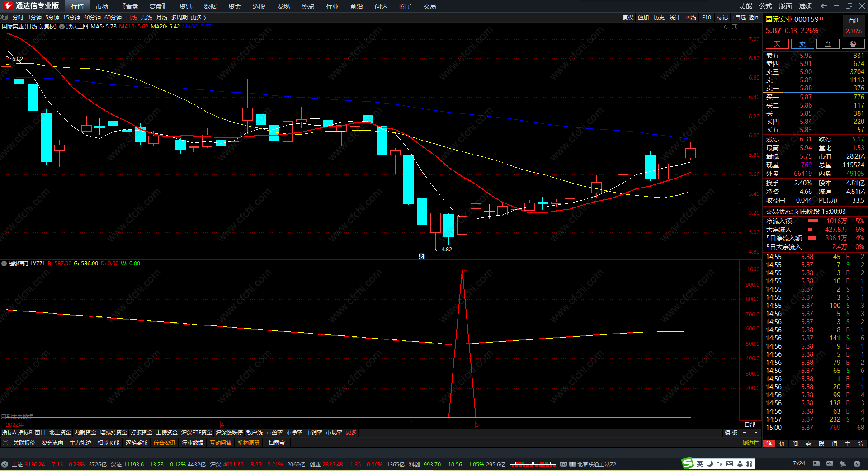Expand the 更多 period options
The width and height of the screenshot is (868, 471).
(198, 18)
